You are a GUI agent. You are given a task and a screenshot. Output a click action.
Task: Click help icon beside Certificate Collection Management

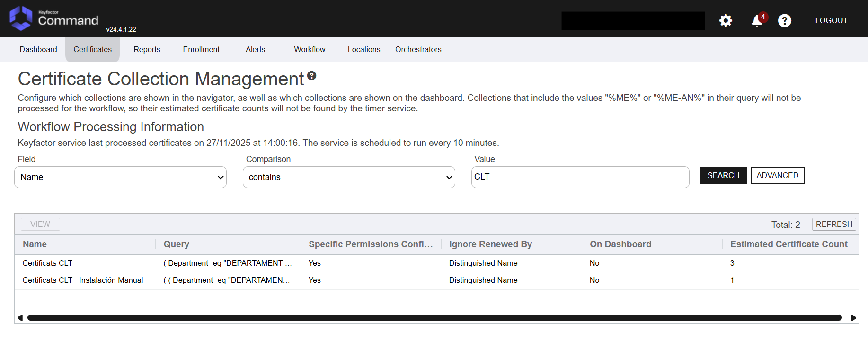[311, 76]
